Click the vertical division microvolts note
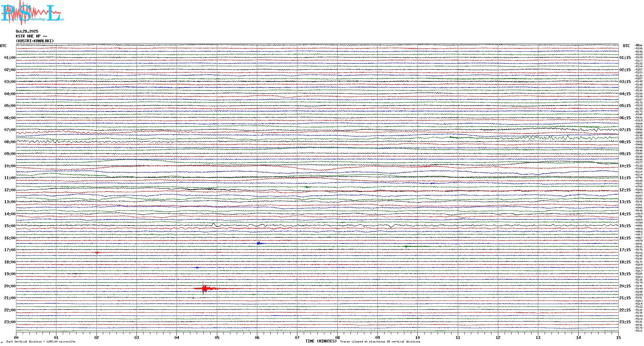Image resolution: width=644 pixels, height=346 pixels. point(41,342)
